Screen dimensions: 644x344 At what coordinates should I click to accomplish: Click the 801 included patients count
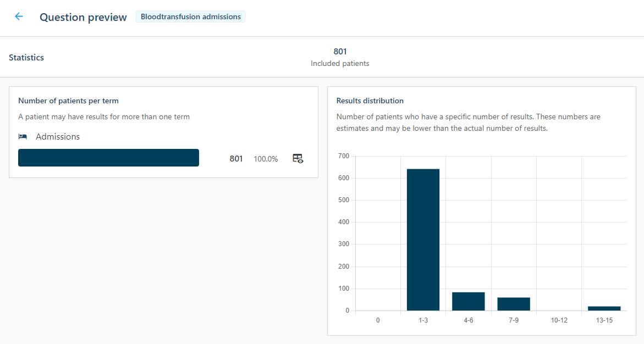[340, 52]
